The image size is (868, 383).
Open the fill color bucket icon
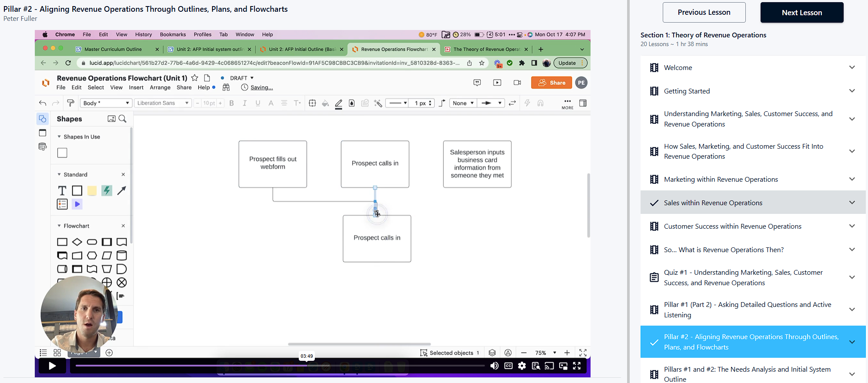[x=325, y=103]
